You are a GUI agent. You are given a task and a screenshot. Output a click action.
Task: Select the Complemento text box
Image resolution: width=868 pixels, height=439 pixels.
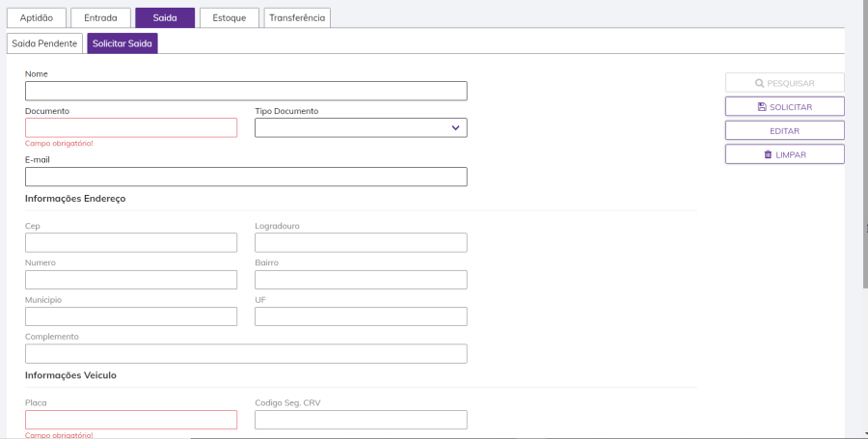pyautogui.click(x=246, y=353)
